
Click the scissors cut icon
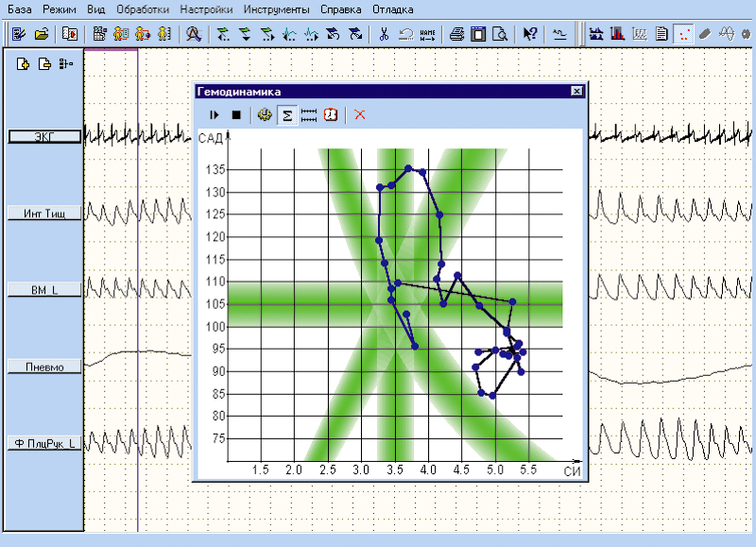tap(384, 34)
